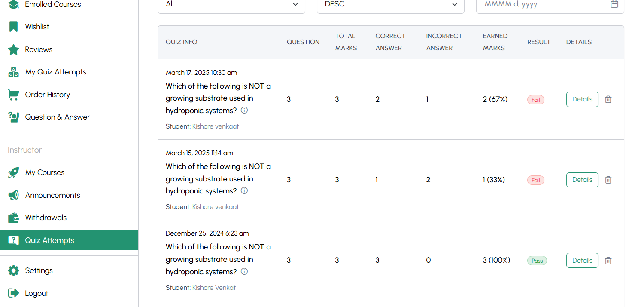Click the Reviews star icon
Image resolution: width=644 pixels, height=307 pixels.
14,49
